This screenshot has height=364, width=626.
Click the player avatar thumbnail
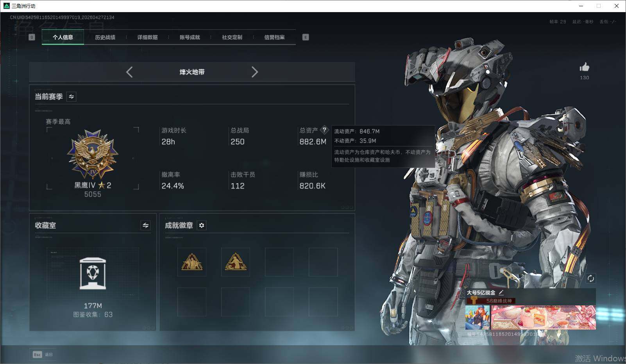click(x=478, y=318)
